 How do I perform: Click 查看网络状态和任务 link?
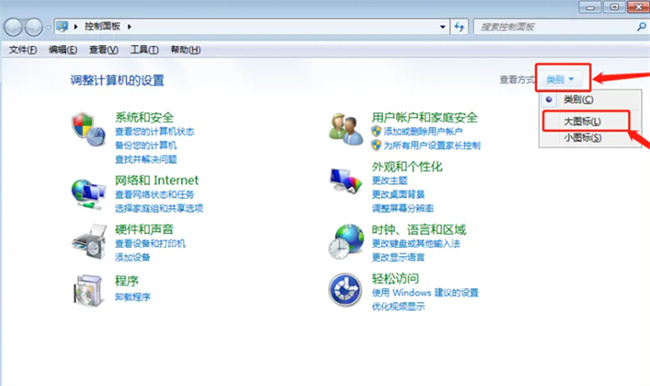click(x=155, y=194)
